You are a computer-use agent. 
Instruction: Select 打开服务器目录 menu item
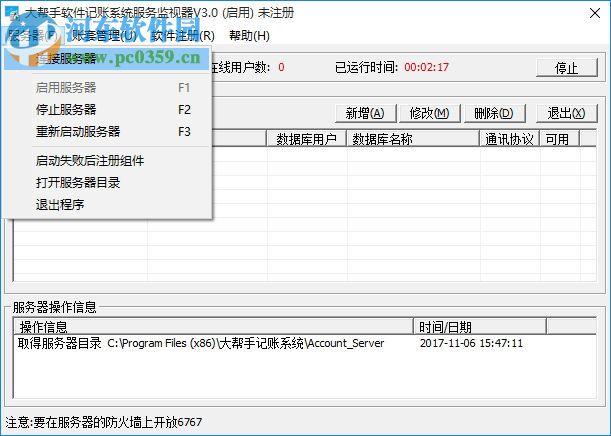(x=108, y=182)
